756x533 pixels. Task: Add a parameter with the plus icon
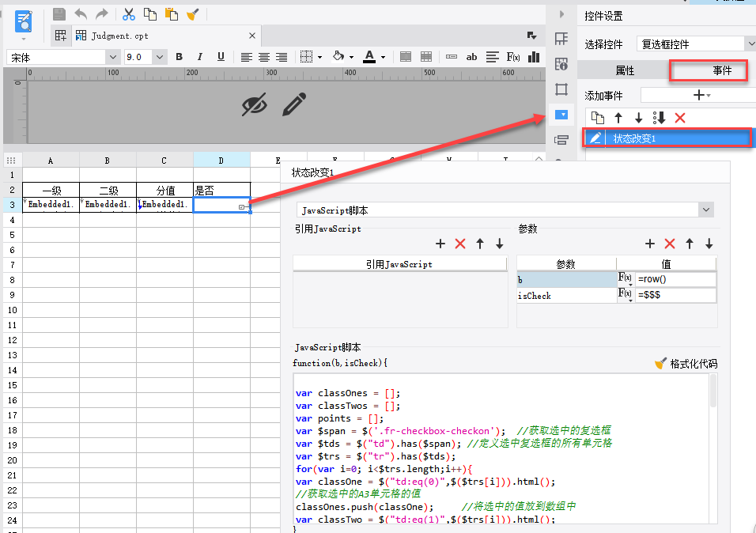pyautogui.click(x=650, y=244)
